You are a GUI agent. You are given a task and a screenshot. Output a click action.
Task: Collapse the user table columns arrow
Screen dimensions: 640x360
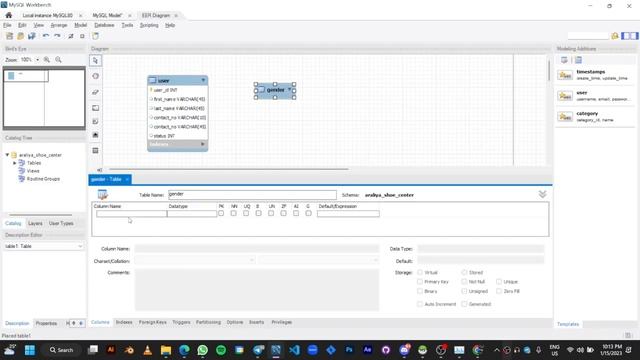coord(203,80)
